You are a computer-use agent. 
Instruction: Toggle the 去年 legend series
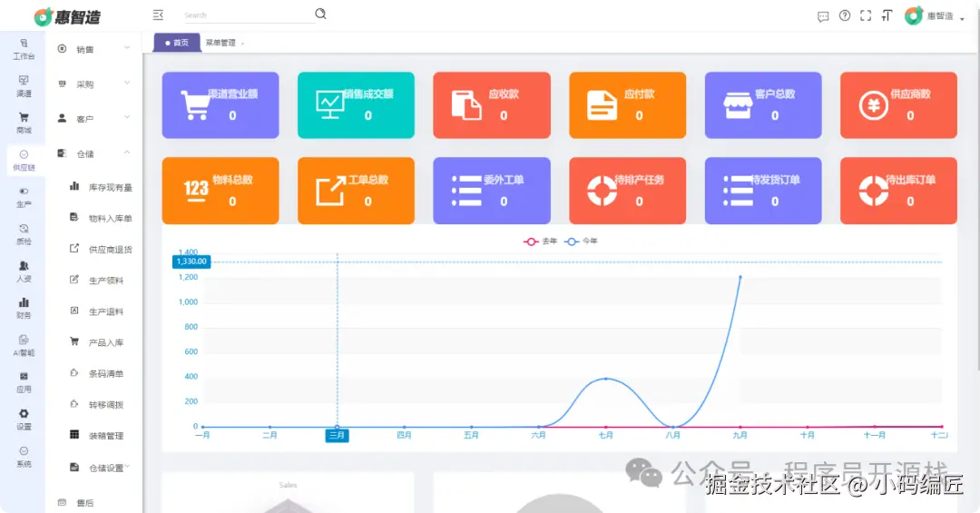[540, 241]
